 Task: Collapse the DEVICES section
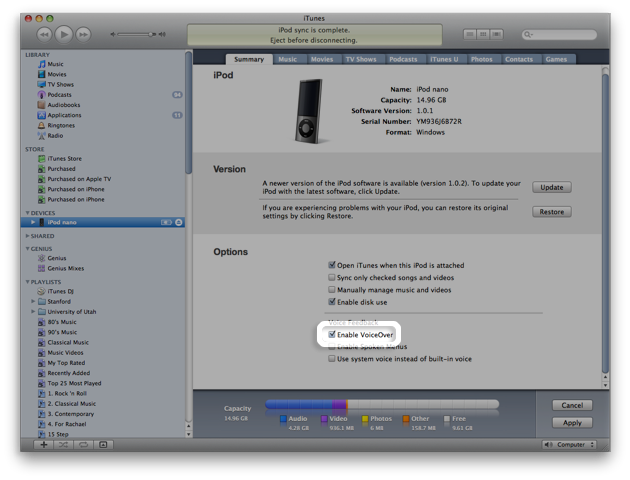click(x=27, y=213)
